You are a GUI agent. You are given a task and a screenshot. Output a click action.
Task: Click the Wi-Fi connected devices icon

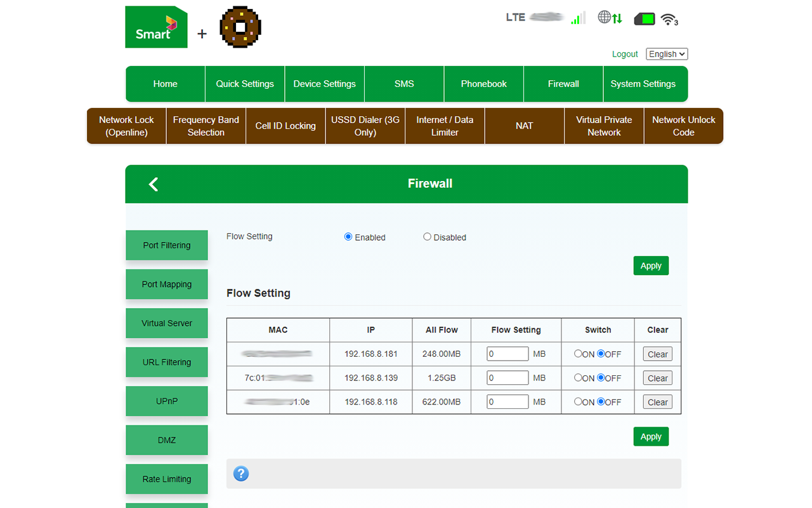(x=669, y=19)
